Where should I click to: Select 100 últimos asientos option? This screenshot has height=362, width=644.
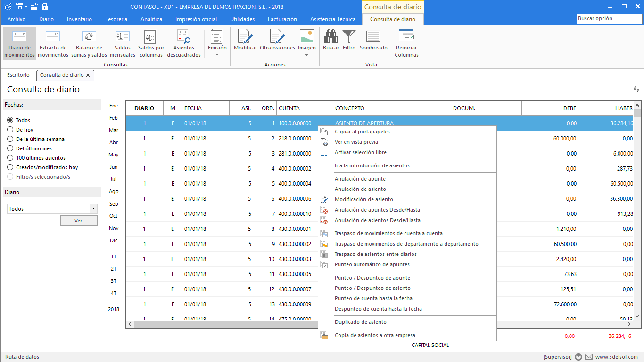[x=36, y=158]
